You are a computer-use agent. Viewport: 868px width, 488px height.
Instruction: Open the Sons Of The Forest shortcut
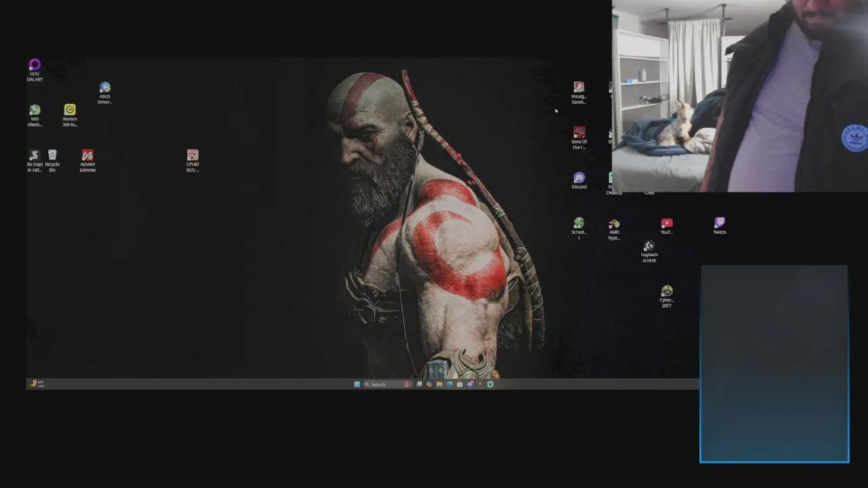click(578, 138)
